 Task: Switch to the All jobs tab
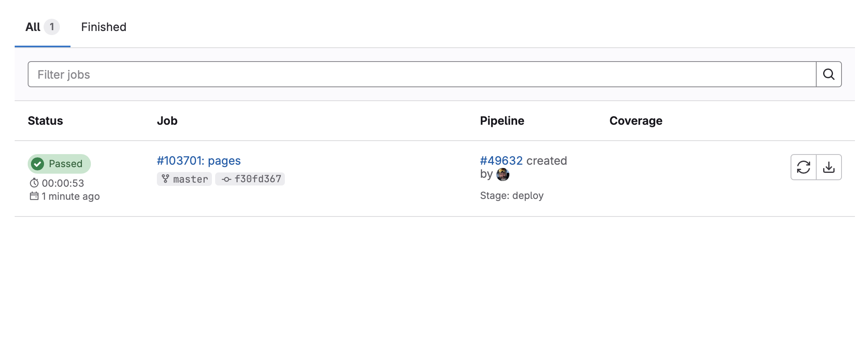(33, 27)
